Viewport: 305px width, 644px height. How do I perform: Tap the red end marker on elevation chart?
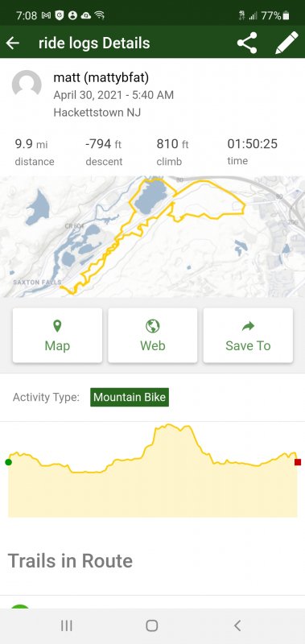(298, 462)
